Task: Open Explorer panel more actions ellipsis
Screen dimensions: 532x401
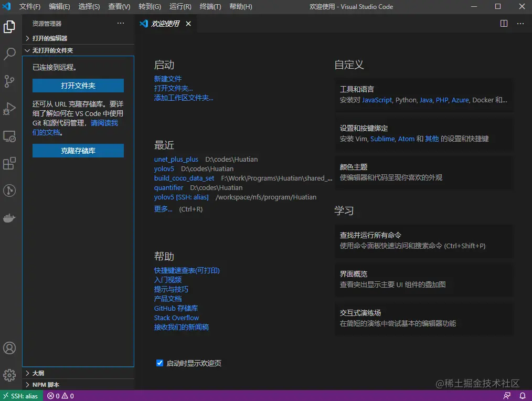Action: [x=121, y=23]
